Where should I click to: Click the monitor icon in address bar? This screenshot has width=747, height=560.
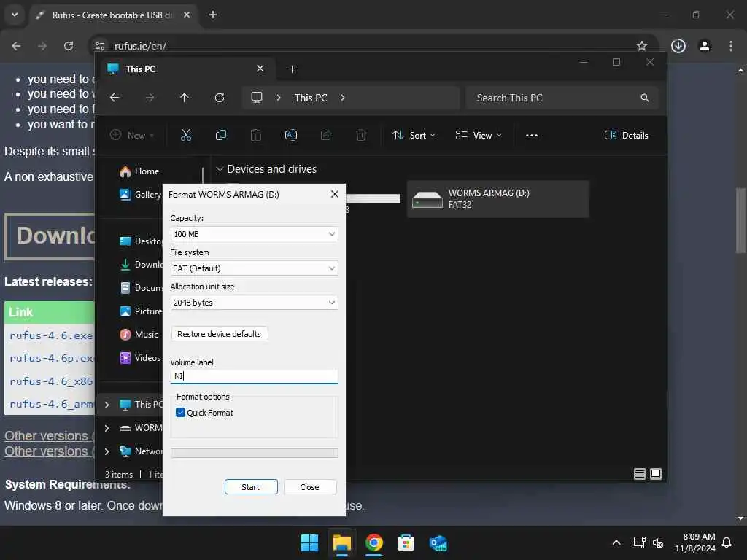[257, 98]
